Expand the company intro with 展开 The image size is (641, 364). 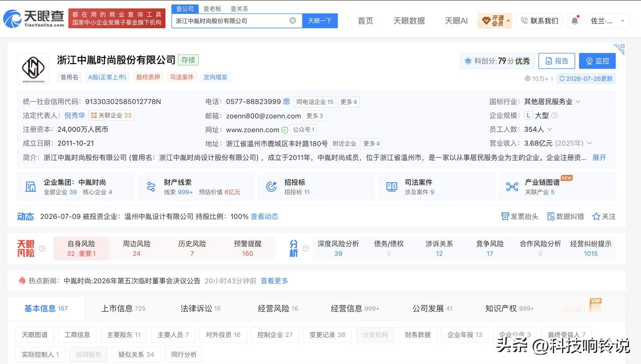(599, 157)
